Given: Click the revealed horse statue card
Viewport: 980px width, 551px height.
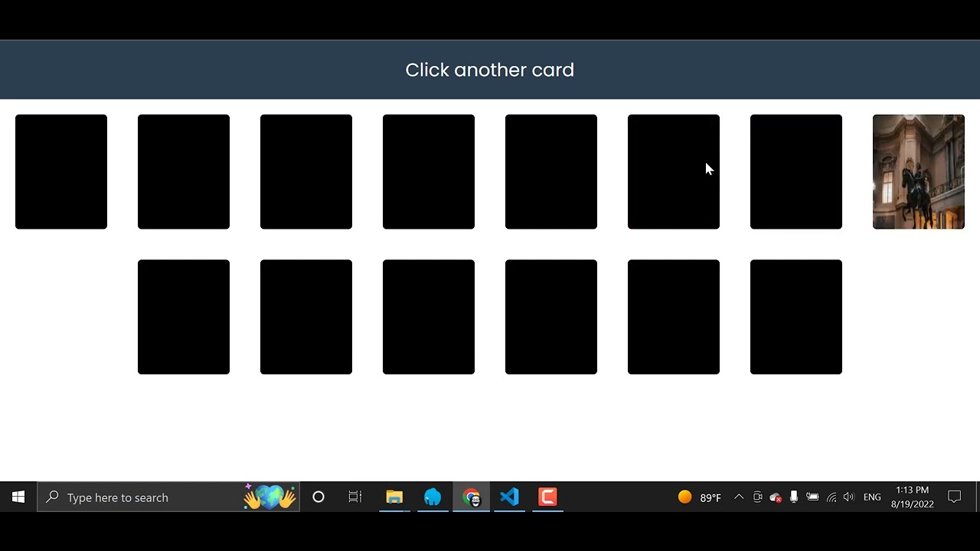Looking at the screenshot, I should [919, 171].
